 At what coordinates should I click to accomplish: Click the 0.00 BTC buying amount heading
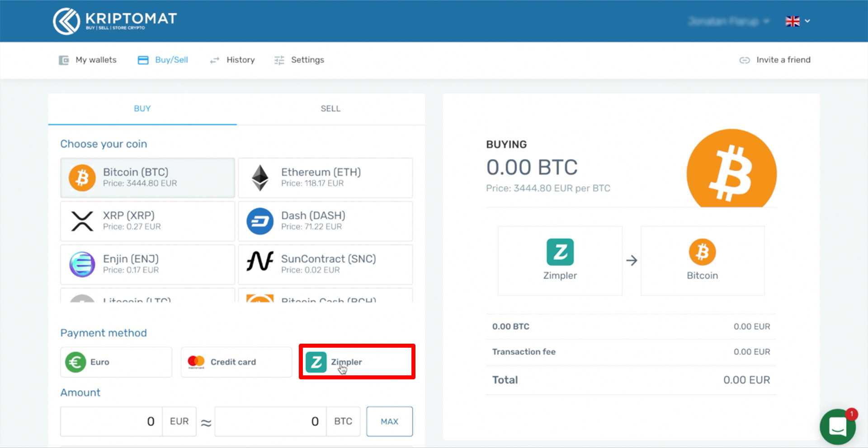click(532, 168)
